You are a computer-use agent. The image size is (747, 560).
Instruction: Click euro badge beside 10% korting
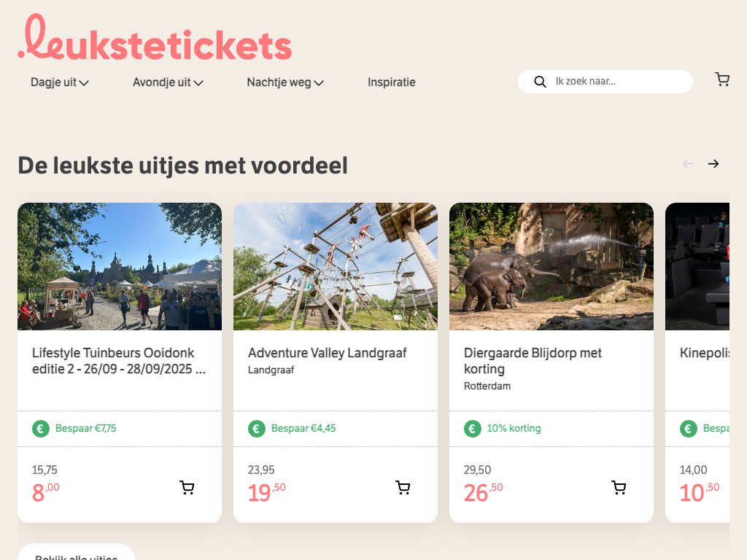click(x=473, y=429)
